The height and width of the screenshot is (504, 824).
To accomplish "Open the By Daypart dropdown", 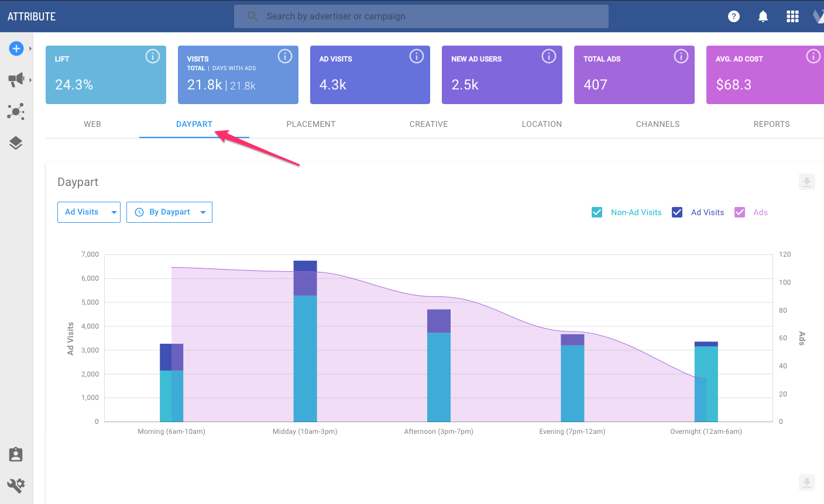I will point(169,212).
